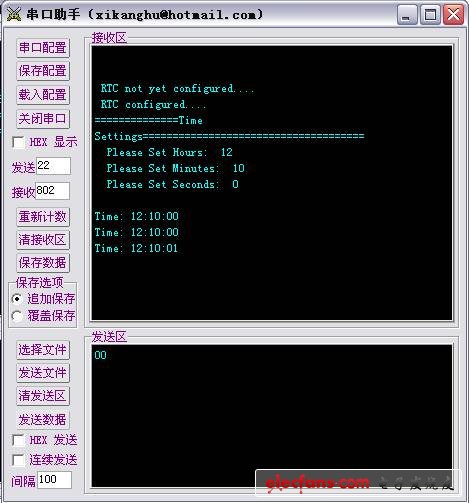
Task: Enable the HEX 显示 checkbox
Action: tap(18, 142)
